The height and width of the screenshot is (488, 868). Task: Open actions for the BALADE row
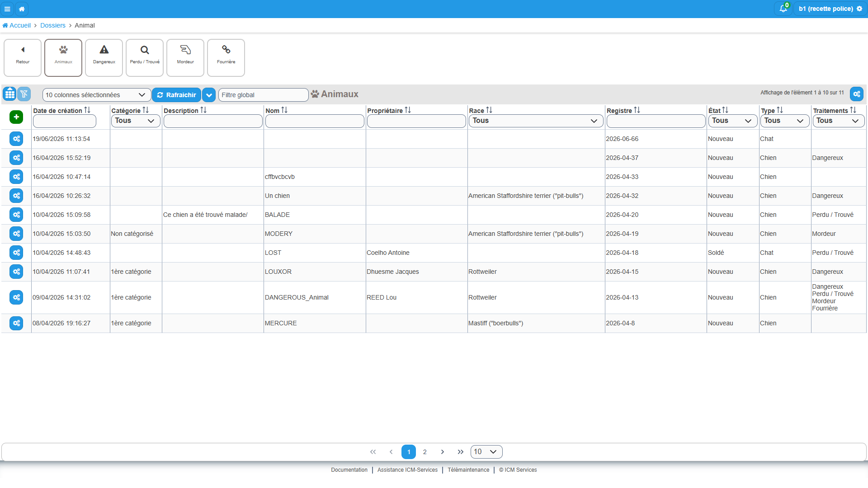(x=16, y=215)
